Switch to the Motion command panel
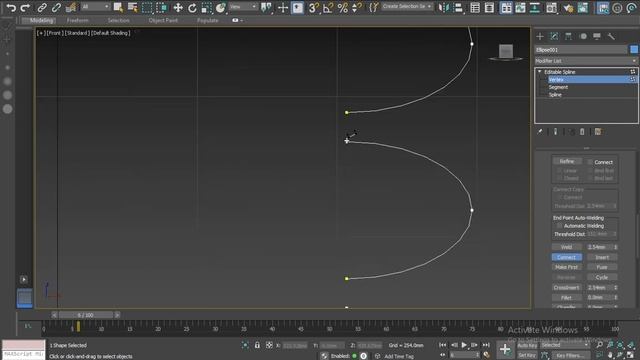The image size is (640, 360). pyautogui.click(x=583, y=36)
